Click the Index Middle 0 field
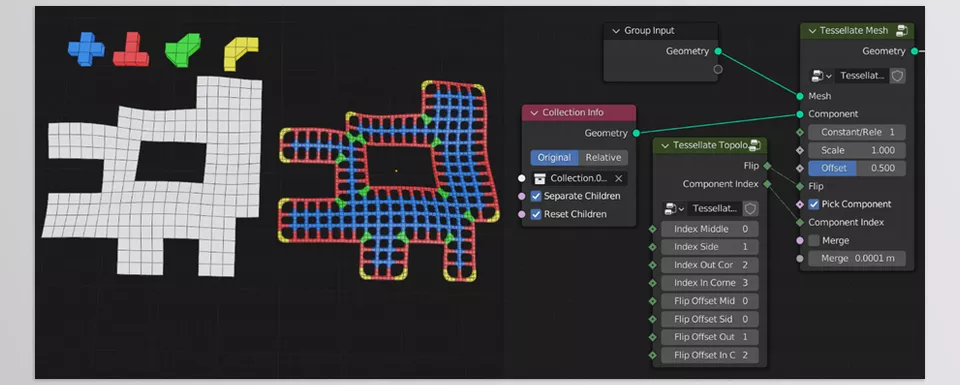 [710, 229]
